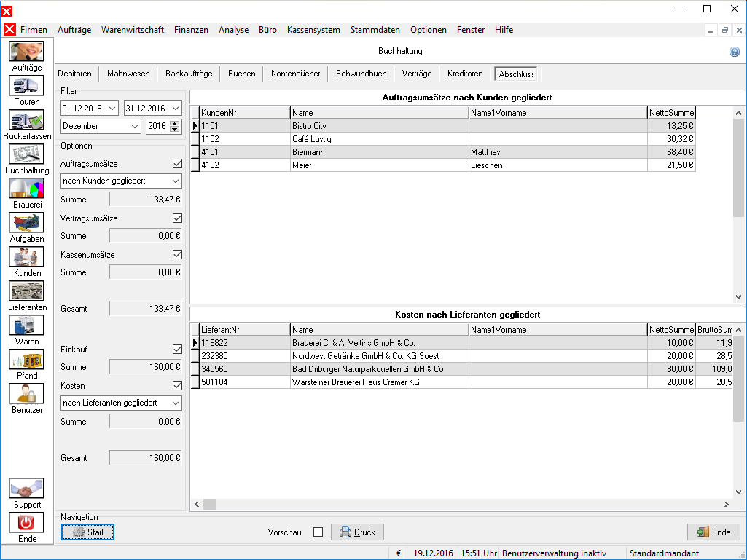Open the Touren truck icon
Image resolution: width=747 pixels, height=560 pixels.
coord(27,86)
